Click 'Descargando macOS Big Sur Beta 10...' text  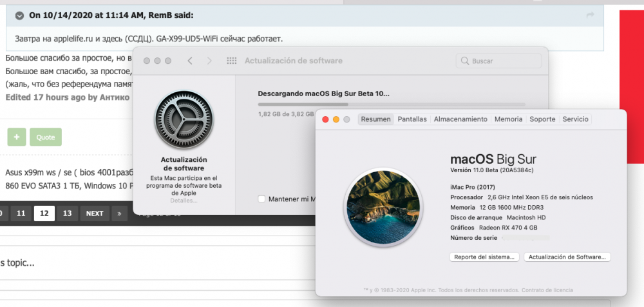[324, 94]
